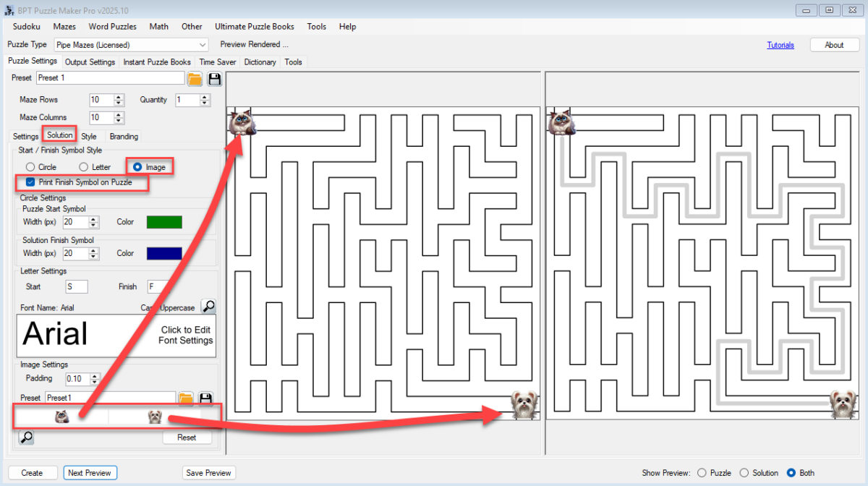Select the Circle start/finish symbol style

click(29, 166)
